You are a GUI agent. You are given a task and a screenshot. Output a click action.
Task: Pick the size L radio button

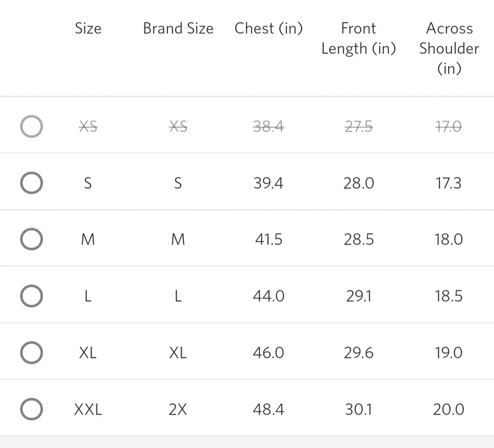pos(31,296)
